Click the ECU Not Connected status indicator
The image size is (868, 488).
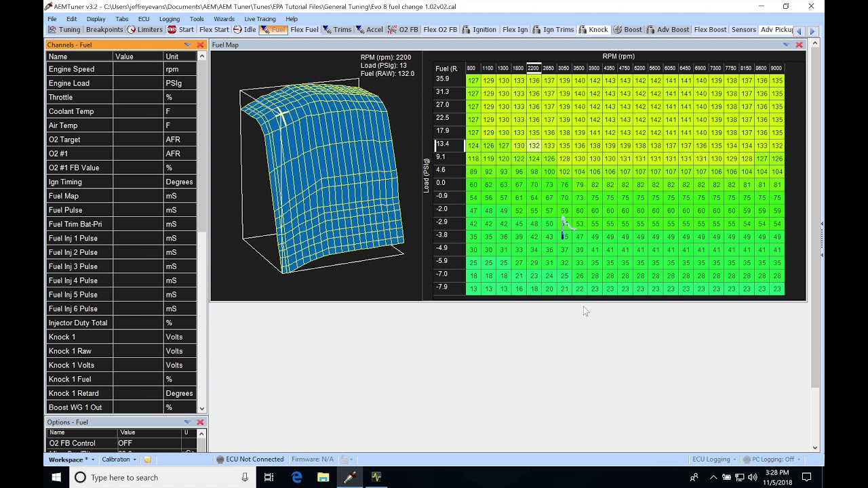point(250,460)
